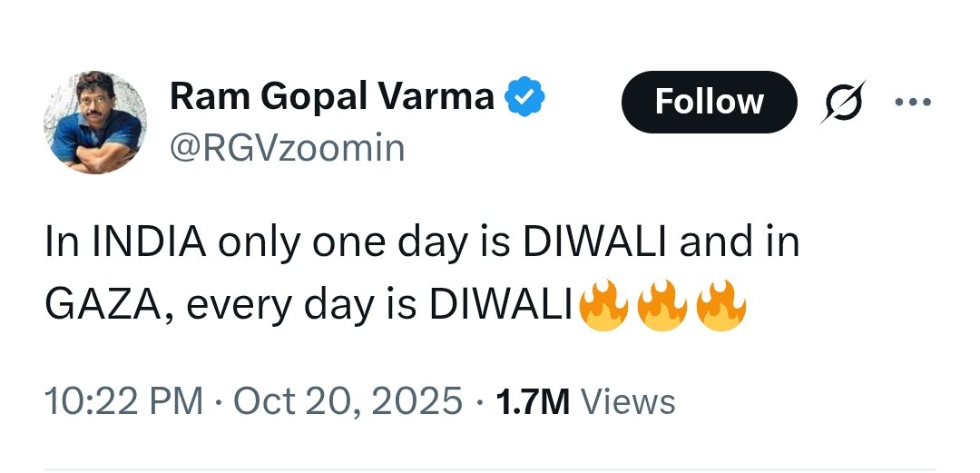980x473 pixels.
Task: Click the Grok slashed-circle icon
Action: [x=843, y=102]
